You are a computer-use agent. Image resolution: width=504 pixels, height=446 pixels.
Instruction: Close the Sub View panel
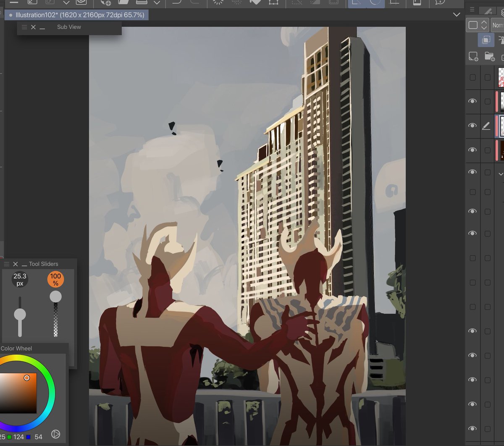click(x=33, y=27)
